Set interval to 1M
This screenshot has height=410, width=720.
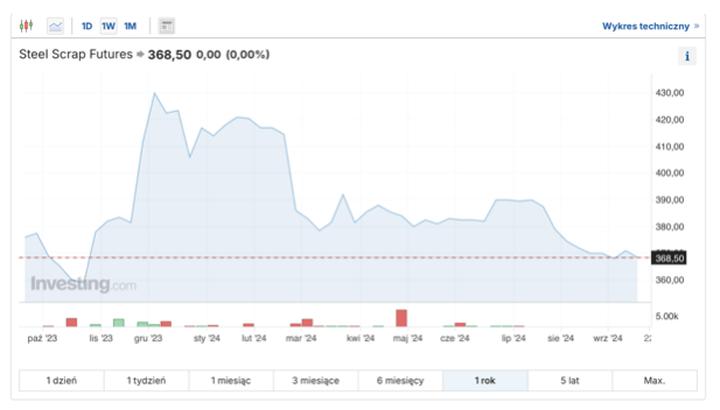point(130,25)
